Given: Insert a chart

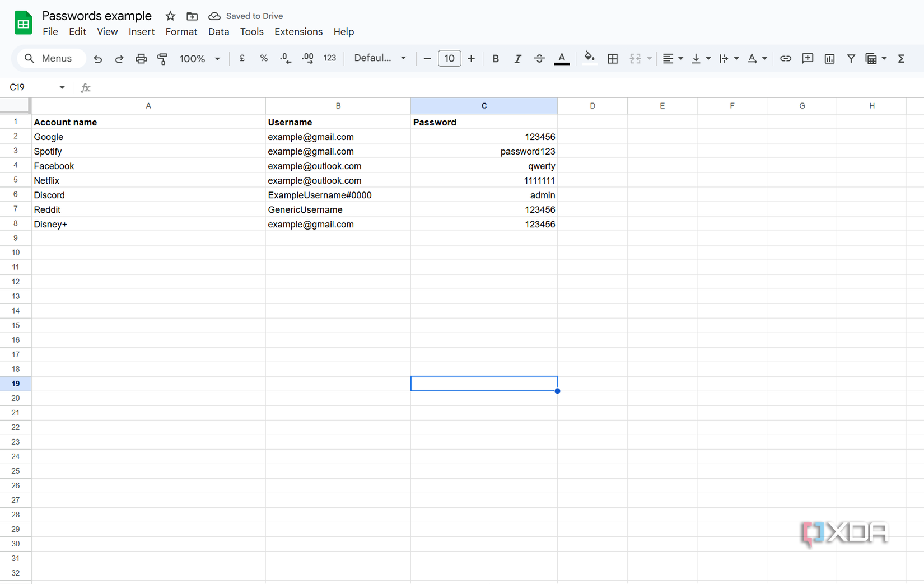Looking at the screenshot, I should (829, 58).
